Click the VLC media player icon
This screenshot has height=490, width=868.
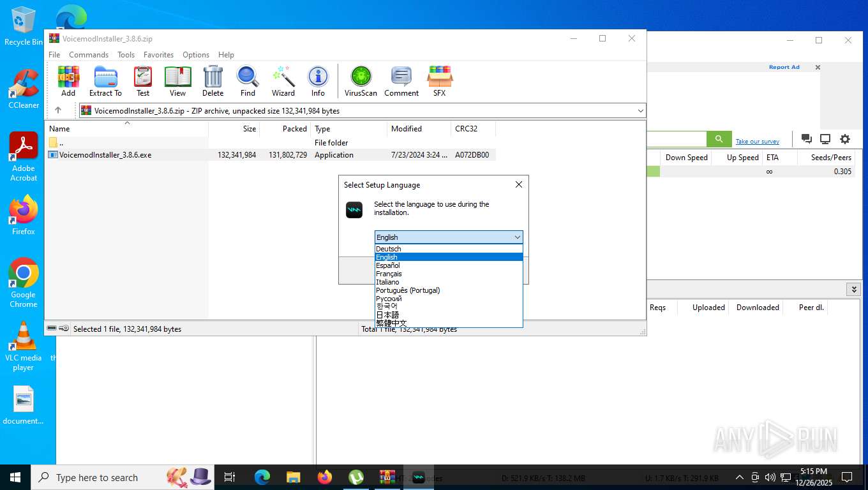click(x=24, y=346)
